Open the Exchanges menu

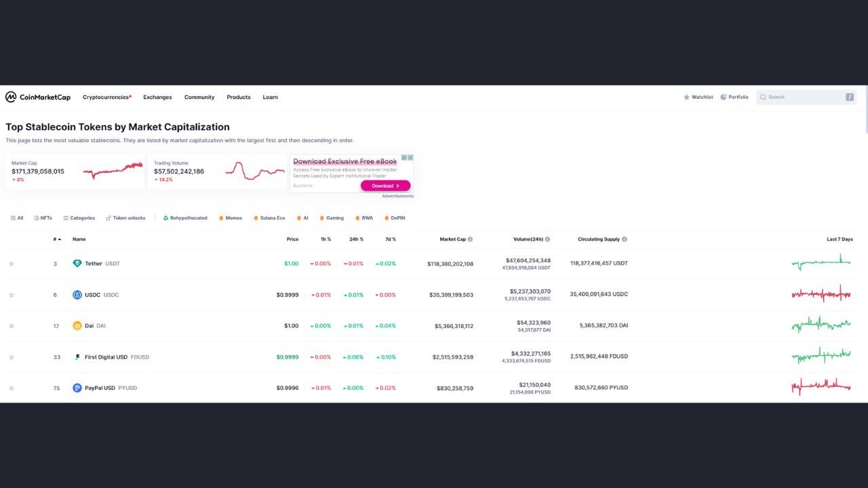click(x=157, y=97)
